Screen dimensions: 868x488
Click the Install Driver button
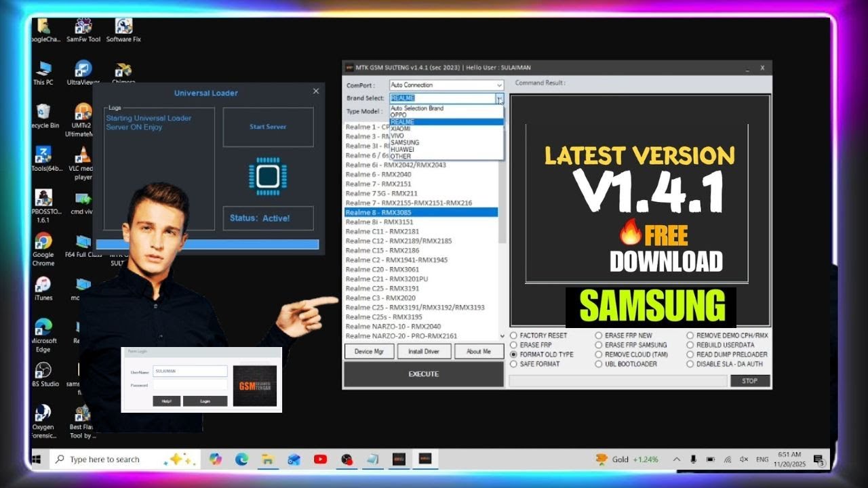pos(424,351)
